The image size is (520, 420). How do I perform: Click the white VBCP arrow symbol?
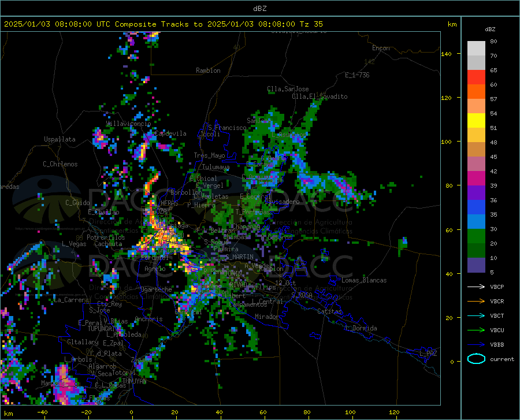[x=476, y=287]
